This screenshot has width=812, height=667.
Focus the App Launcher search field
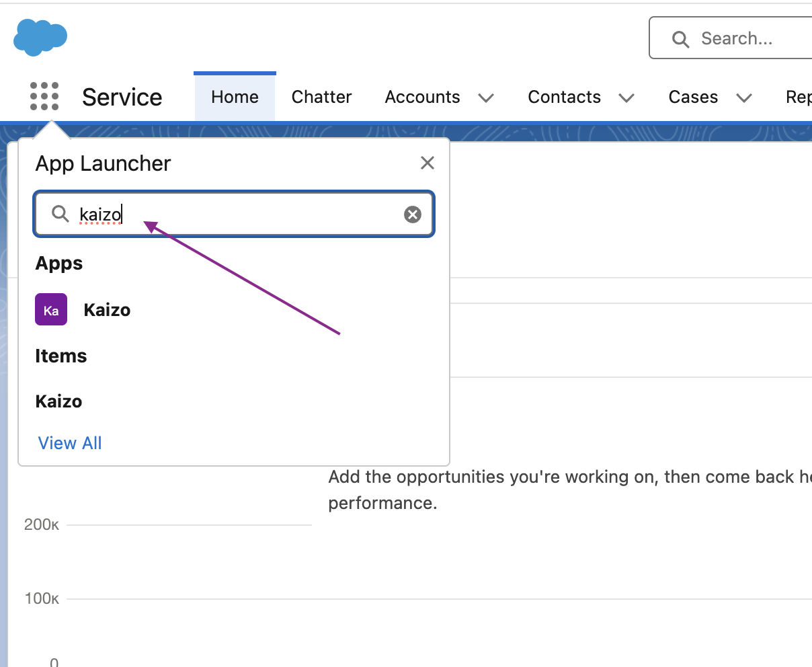(234, 214)
